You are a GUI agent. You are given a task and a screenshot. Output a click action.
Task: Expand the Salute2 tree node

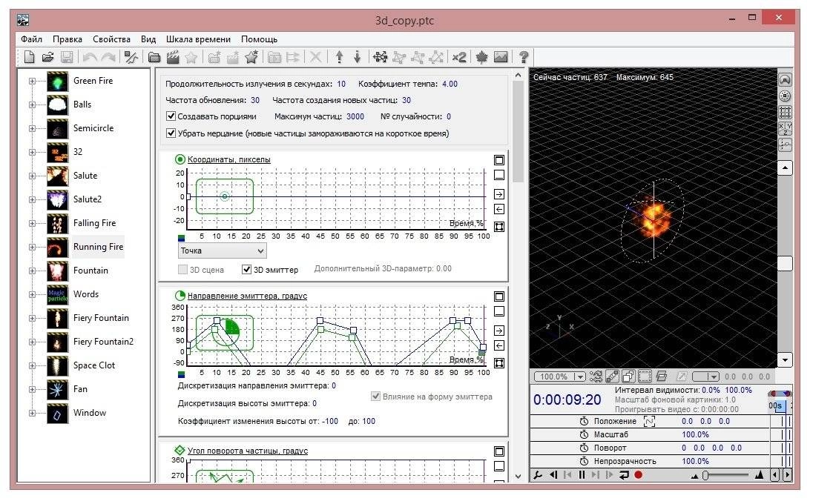click(32, 199)
